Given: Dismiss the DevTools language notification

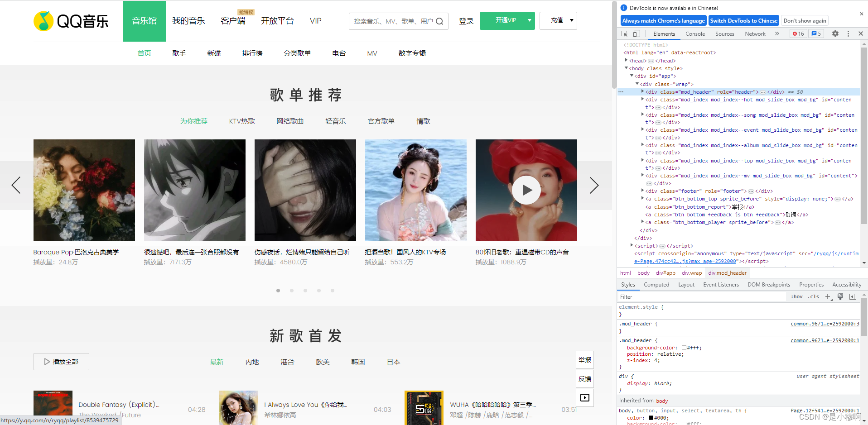Looking at the screenshot, I should (x=861, y=14).
